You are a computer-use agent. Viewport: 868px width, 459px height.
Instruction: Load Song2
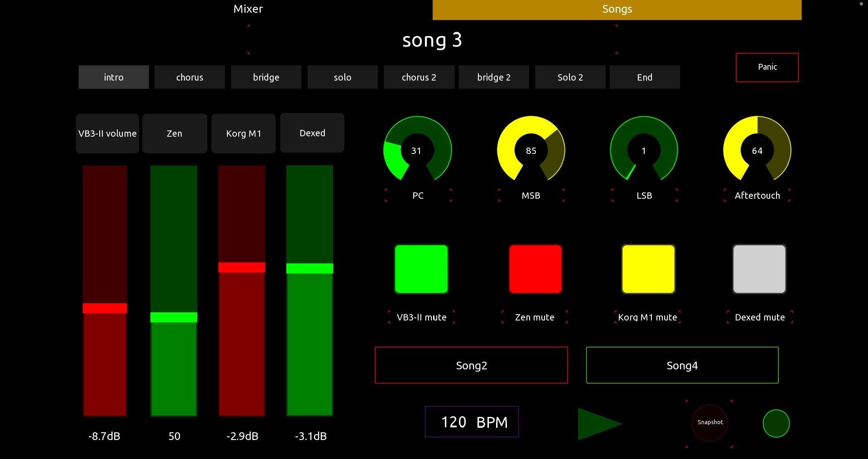pos(471,365)
